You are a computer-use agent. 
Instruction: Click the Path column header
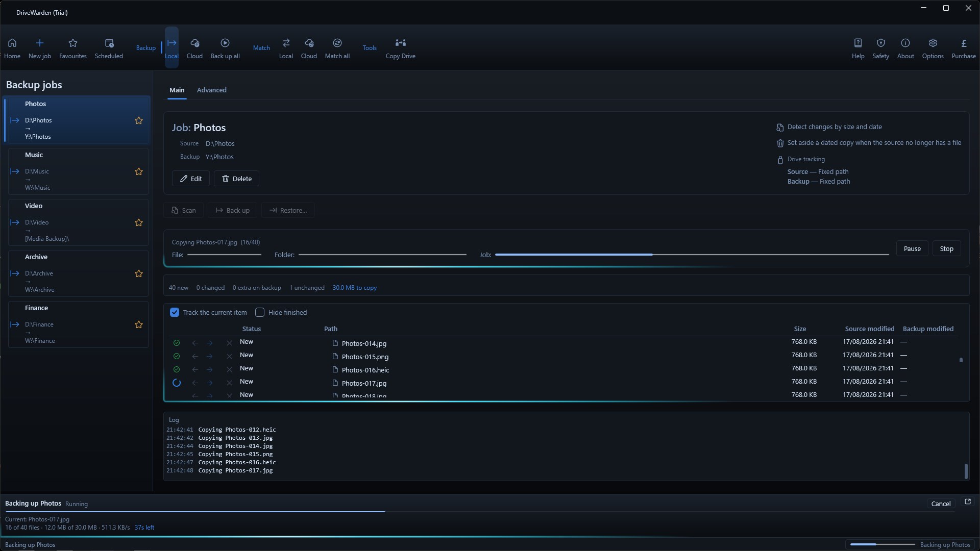331,329
